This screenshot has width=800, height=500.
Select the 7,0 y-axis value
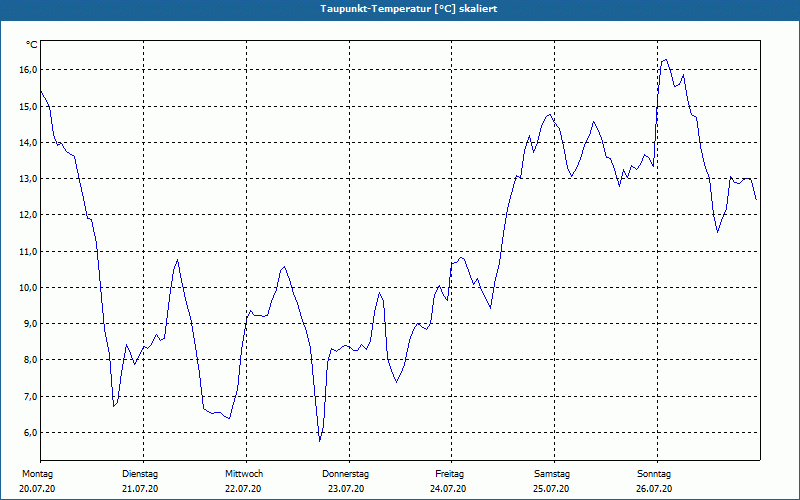30,396
